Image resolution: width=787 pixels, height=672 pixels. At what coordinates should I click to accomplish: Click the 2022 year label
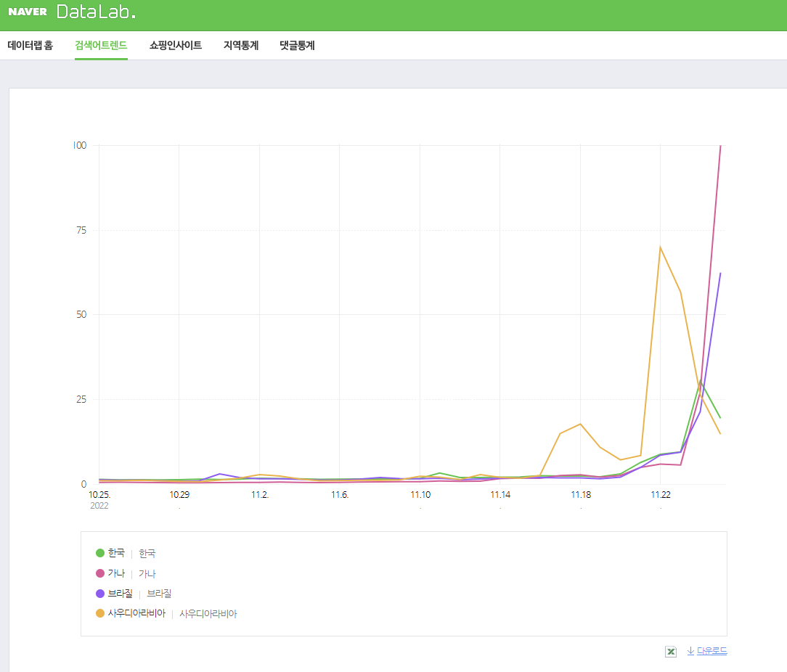coord(99,506)
